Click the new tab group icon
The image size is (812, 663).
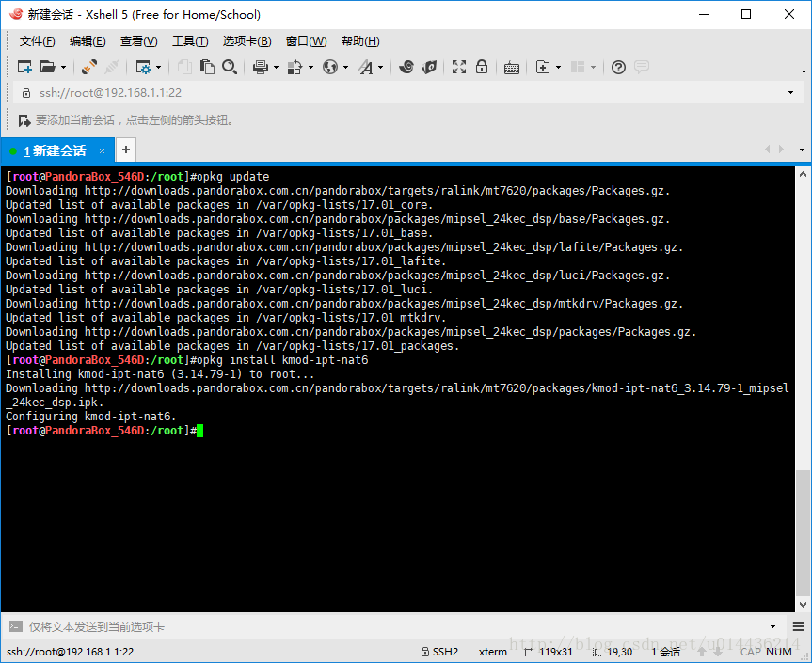pyautogui.click(x=543, y=67)
